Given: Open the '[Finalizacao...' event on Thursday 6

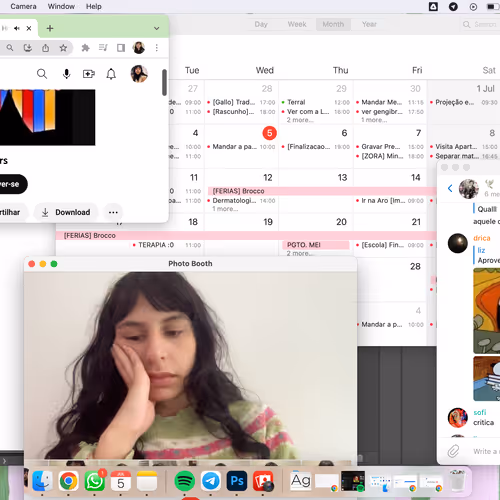Looking at the screenshot, I should pyautogui.click(x=315, y=147).
